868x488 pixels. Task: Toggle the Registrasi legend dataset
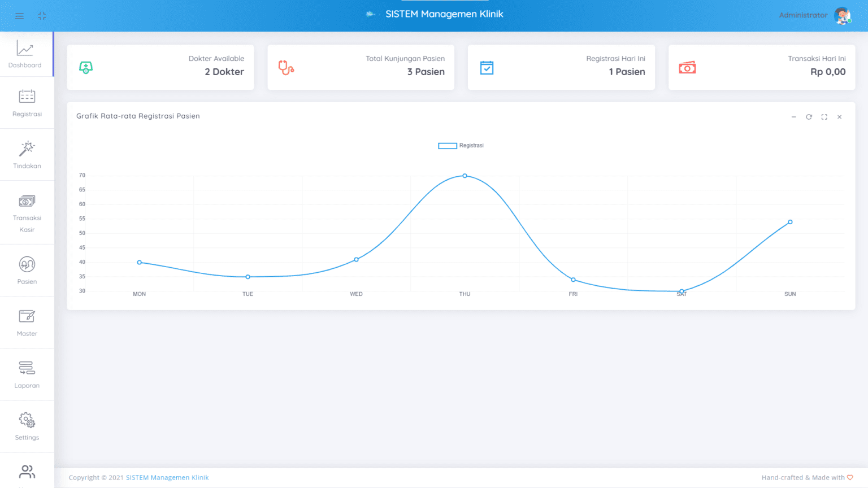coord(461,146)
